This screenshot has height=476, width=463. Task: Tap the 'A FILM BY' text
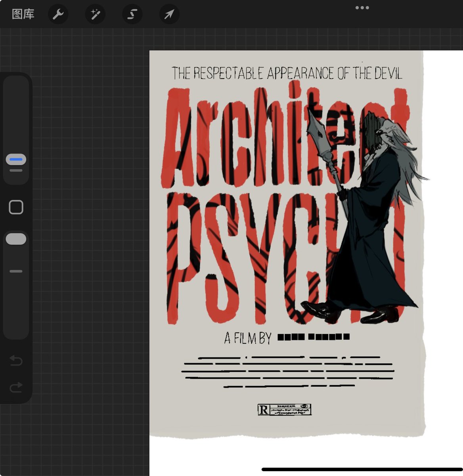[x=248, y=338]
